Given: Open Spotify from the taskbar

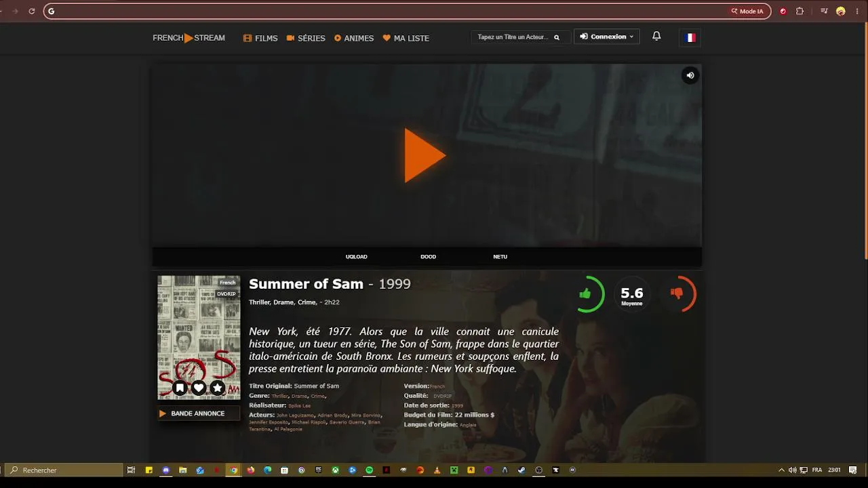Looking at the screenshot, I should (370, 470).
